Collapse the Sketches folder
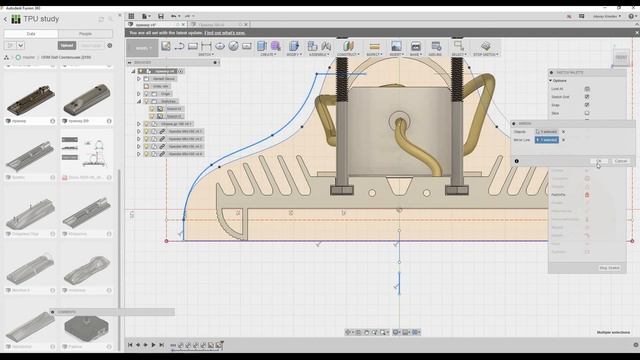640x360 pixels. point(139,101)
